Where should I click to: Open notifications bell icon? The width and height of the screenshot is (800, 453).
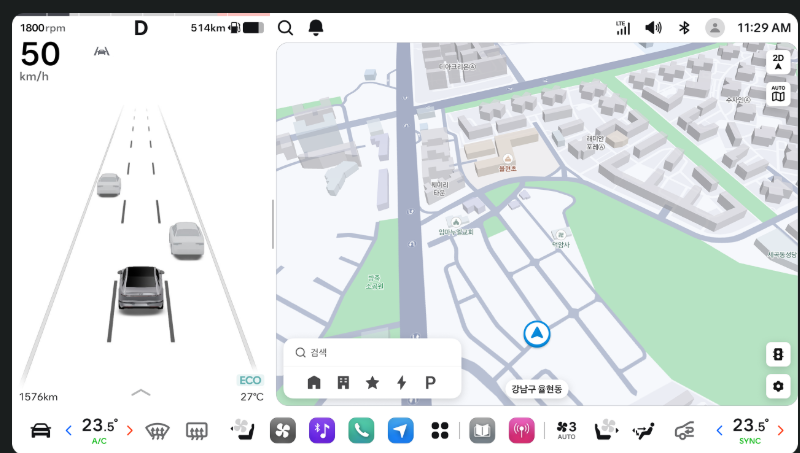tap(316, 28)
